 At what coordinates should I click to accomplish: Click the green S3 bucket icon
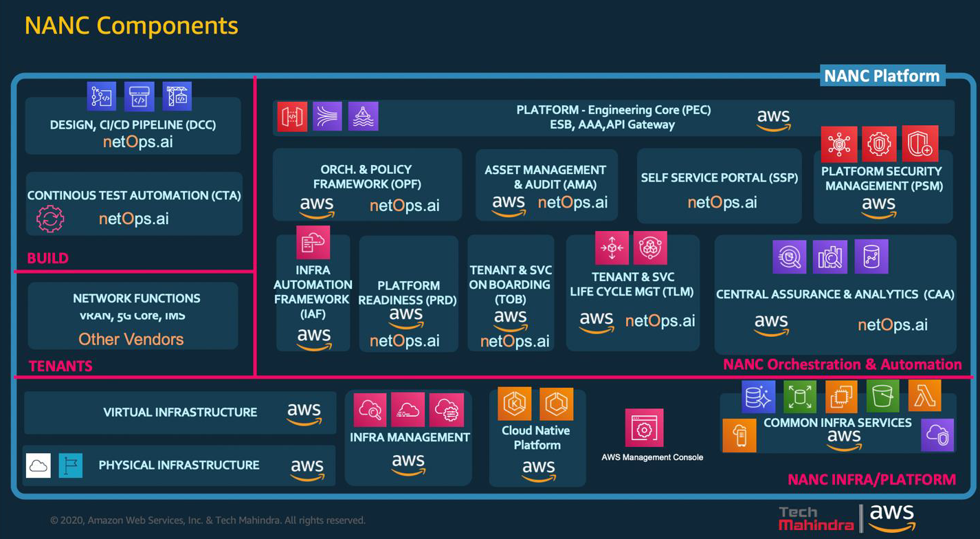click(882, 396)
